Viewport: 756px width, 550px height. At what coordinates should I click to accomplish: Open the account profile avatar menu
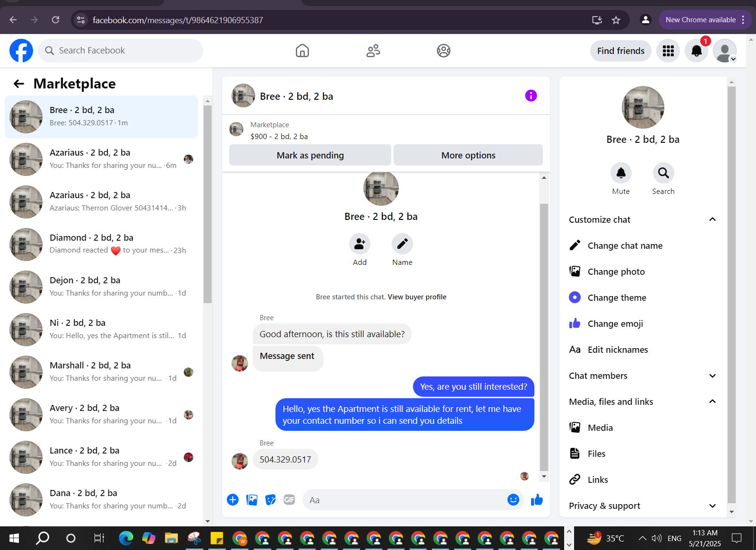pyautogui.click(x=725, y=51)
